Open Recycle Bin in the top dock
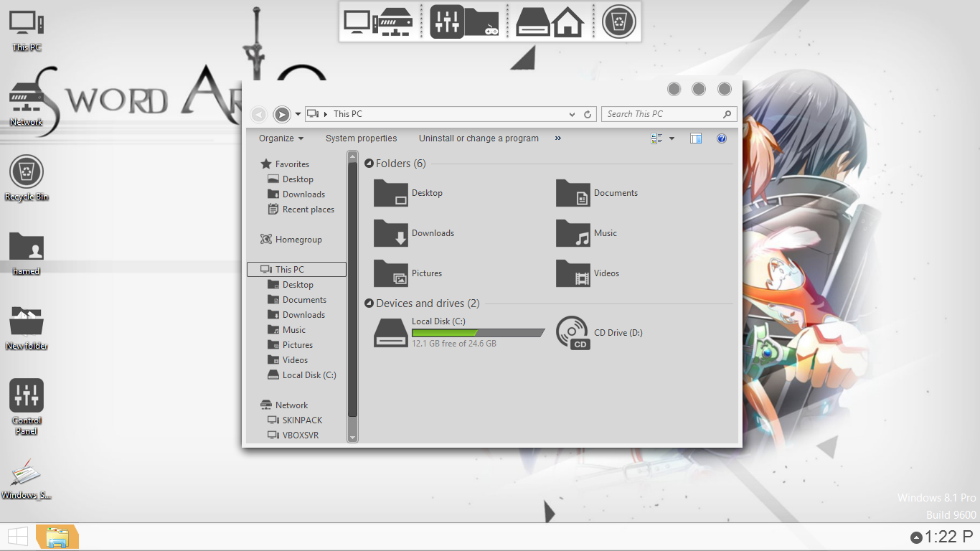The image size is (980, 551). click(618, 22)
